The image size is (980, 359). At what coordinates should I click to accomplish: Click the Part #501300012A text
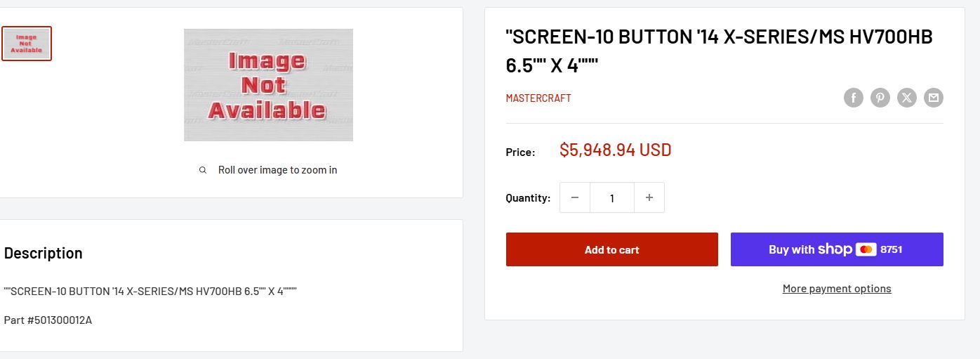[48, 320]
